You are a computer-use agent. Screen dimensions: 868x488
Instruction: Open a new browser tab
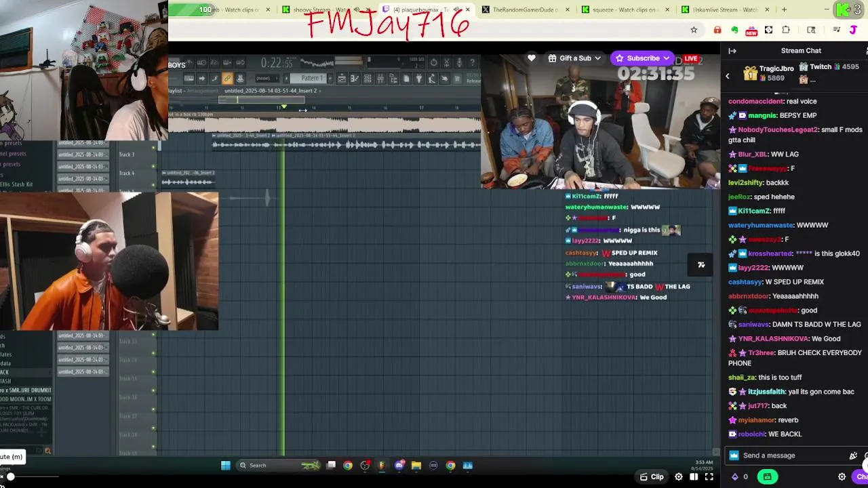pyautogui.click(x=784, y=9)
